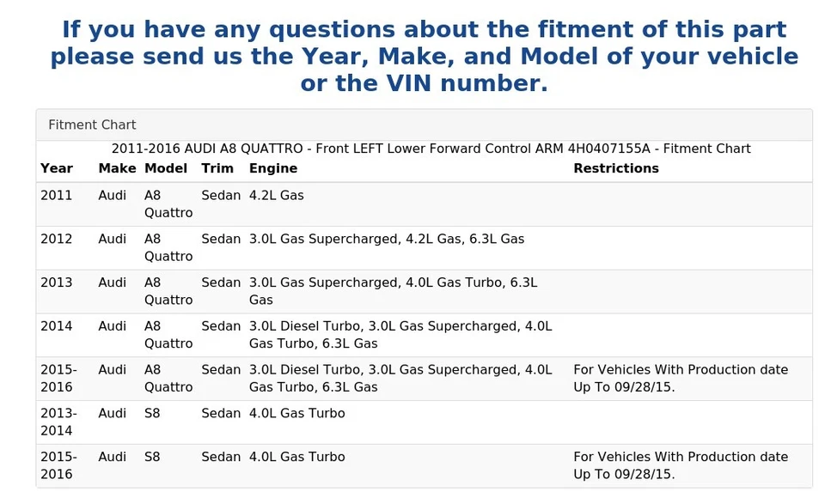Screen dimensions: 825x504
Task: Click the Engine column header
Action: point(273,168)
